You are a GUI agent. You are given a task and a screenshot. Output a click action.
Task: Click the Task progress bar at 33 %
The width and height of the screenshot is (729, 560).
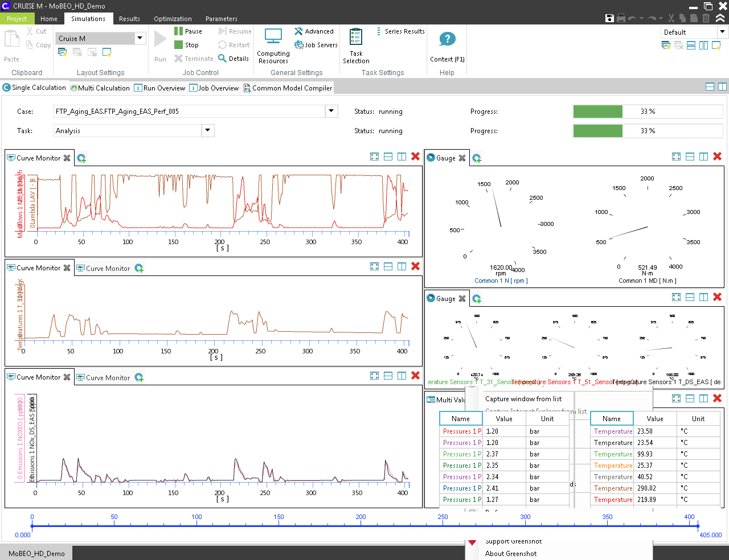pyautogui.click(x=648, y=131)
